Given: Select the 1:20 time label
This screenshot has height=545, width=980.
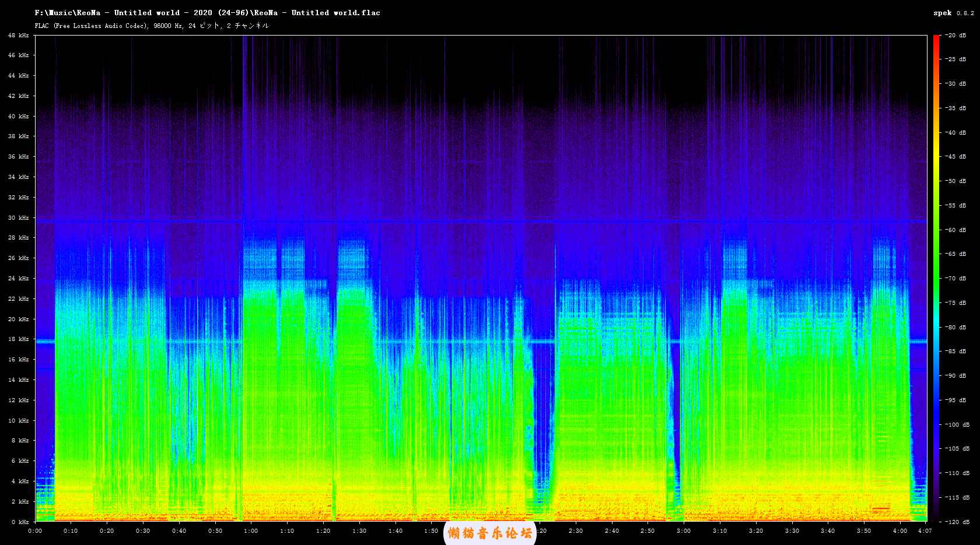Looking at the screenshot, I should tap(323, 531).
